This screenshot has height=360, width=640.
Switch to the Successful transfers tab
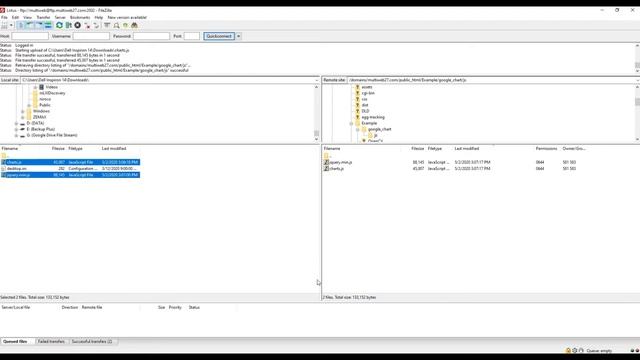[x=92, y=341]
